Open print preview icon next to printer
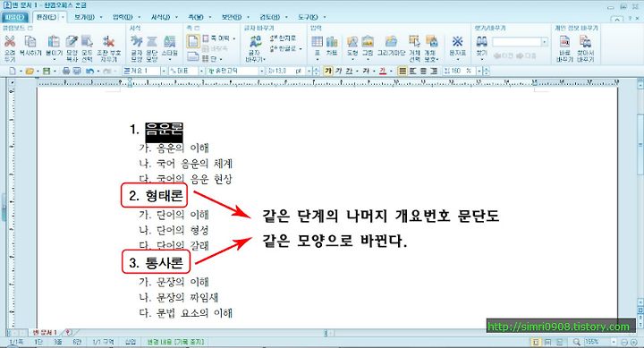Image resolution: width=644 pixels, height=348 pixels. coord(76,71)
